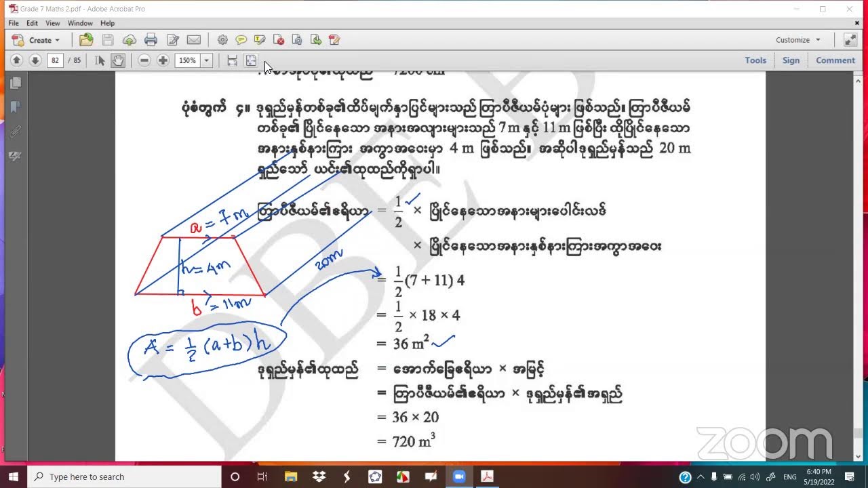Switch to Adobe Acrobat on taskbar
Screen dimensions: 868x488
point(486,476)
